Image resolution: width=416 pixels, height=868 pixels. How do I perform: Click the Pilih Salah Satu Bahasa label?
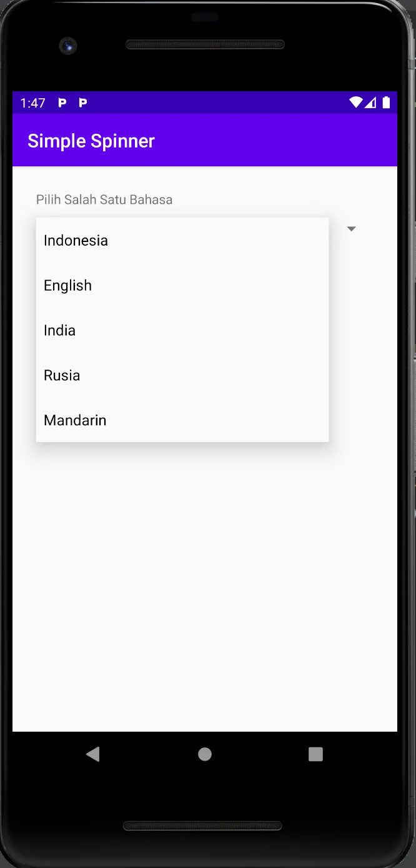tap(104, 199)
